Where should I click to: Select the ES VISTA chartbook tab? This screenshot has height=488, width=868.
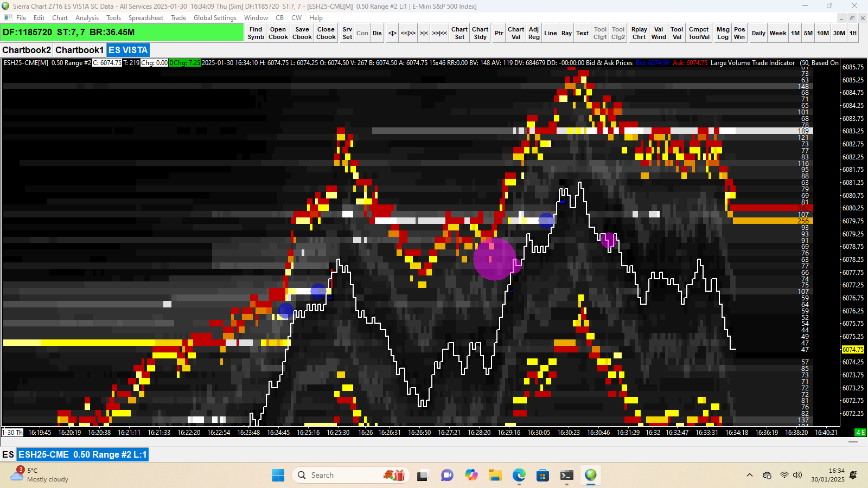coord(128,50)
